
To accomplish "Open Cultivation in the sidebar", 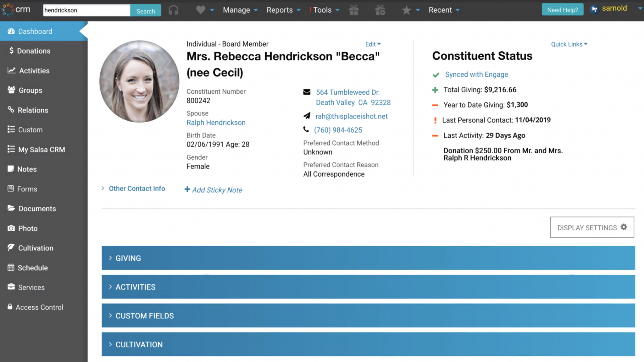I will [x=44, y=248].
